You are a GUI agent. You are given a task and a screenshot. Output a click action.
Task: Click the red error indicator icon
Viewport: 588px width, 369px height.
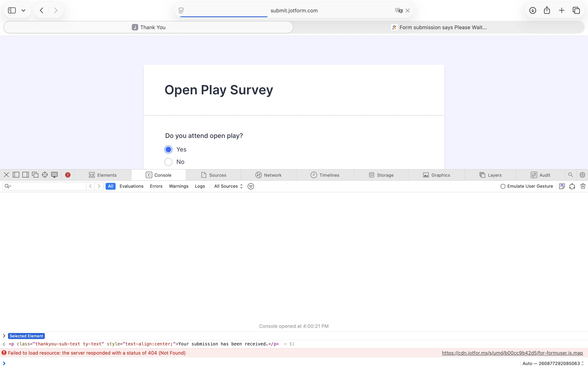pyautogui.click(x=68, y=175)
